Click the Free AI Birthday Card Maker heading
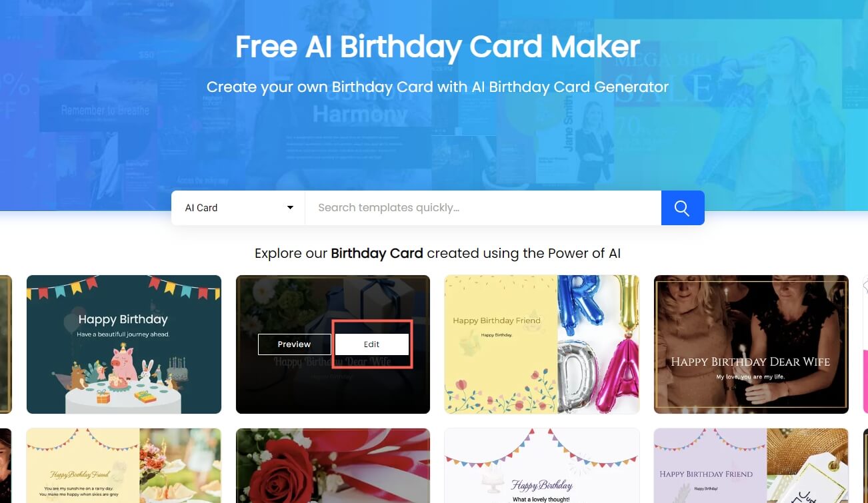 (x=437, y=47)
